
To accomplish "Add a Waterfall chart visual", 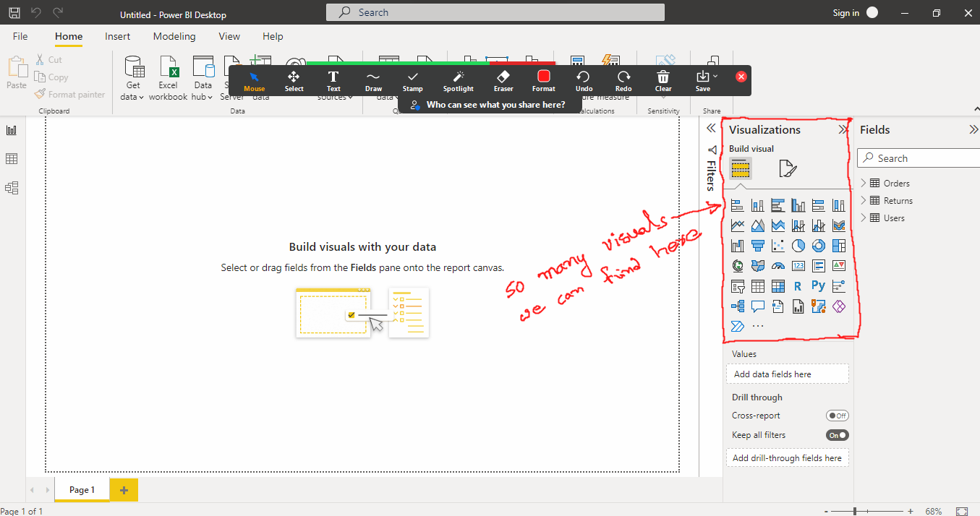I will (737, 246).
